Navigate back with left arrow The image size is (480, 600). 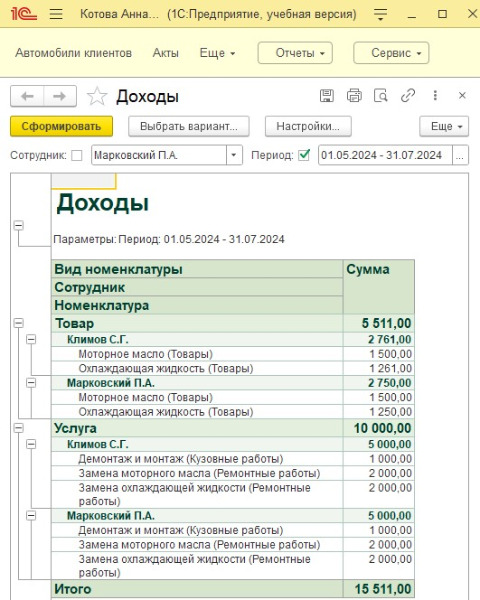27,96
